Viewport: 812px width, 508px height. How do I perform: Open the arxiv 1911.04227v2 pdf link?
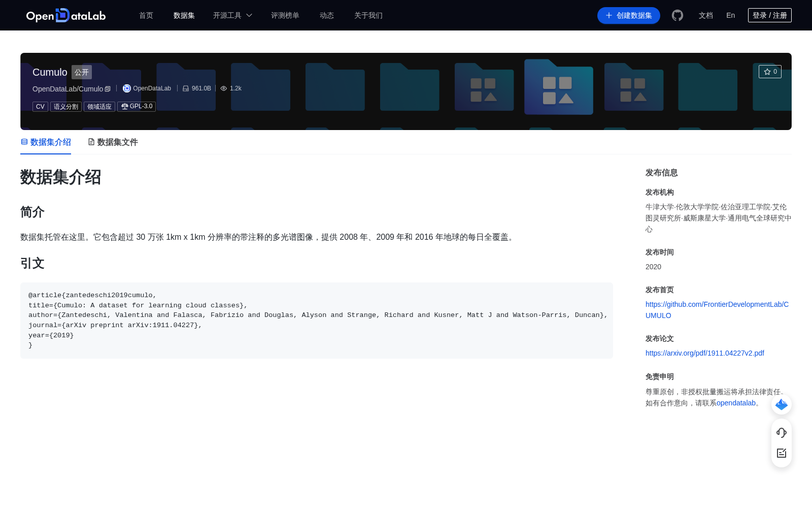point(705,353)
